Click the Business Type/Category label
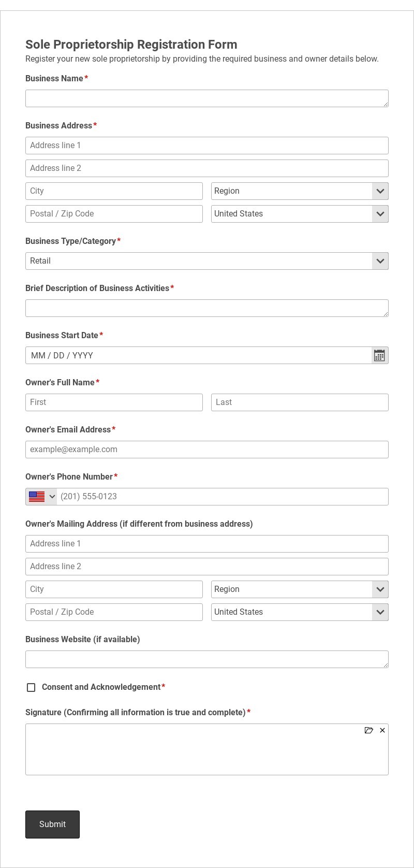The height and width of the screenshot is (868, 414). (70, 241)
